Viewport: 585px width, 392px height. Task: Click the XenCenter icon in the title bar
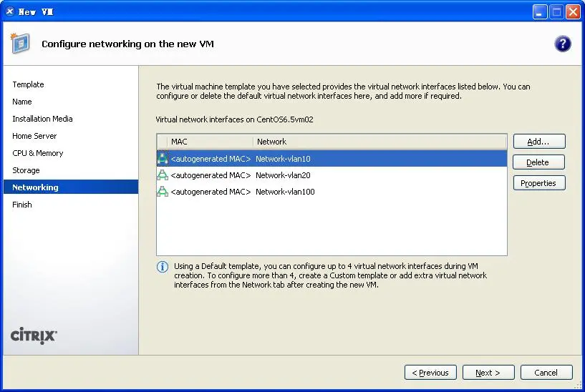click(9, 11)
